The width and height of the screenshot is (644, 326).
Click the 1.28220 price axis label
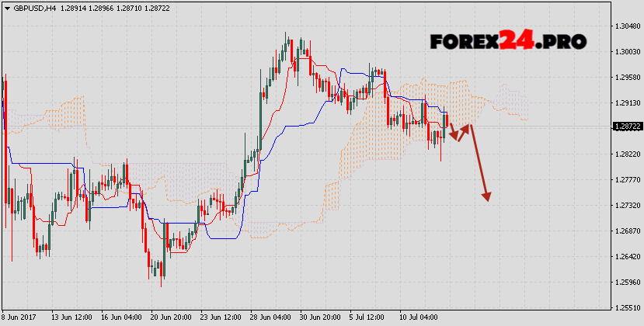(627, 154)
